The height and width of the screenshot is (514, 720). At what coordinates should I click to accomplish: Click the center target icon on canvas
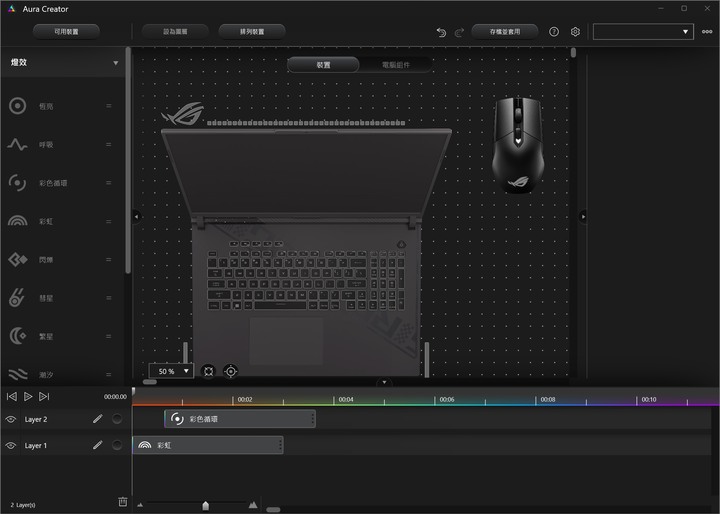[x=231, y=371]
